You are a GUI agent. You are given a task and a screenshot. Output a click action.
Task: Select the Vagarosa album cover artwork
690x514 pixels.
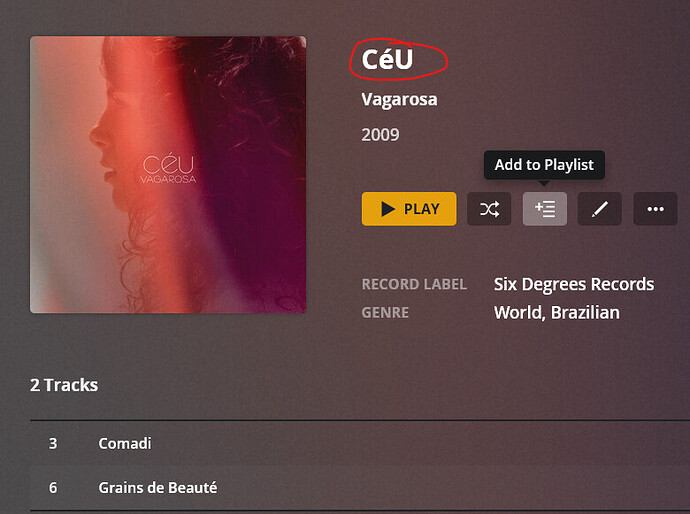[x=168, y=175]
